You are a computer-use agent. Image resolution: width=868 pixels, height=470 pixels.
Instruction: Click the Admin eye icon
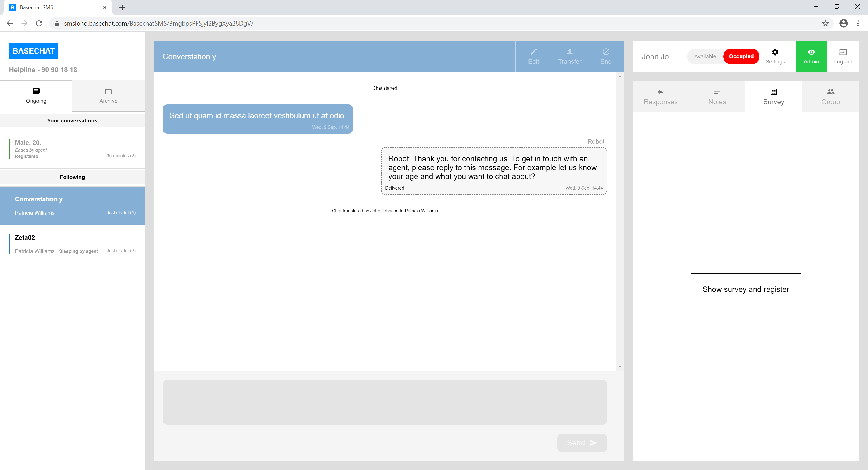click(x=811, y=52)
